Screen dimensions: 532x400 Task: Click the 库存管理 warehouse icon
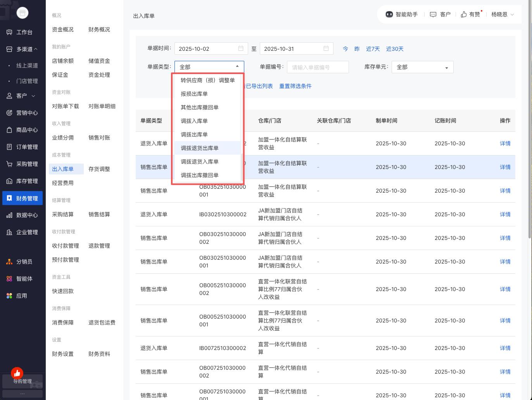pos(9,181)
